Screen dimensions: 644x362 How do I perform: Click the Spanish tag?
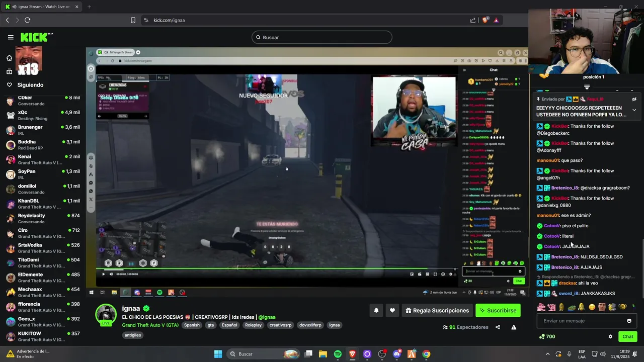[192, 325]
